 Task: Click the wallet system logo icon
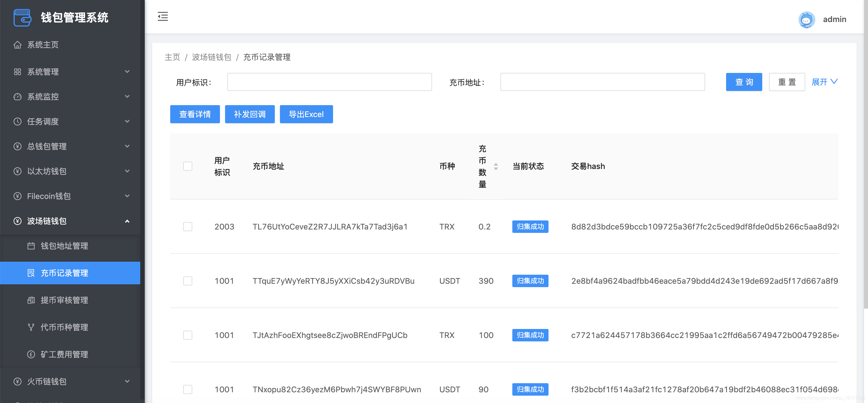[x=22, y=18]
